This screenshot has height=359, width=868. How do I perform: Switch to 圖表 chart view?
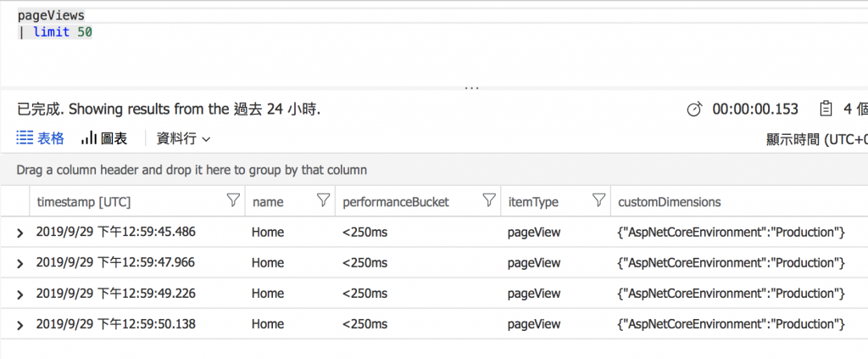click(104, 138)
